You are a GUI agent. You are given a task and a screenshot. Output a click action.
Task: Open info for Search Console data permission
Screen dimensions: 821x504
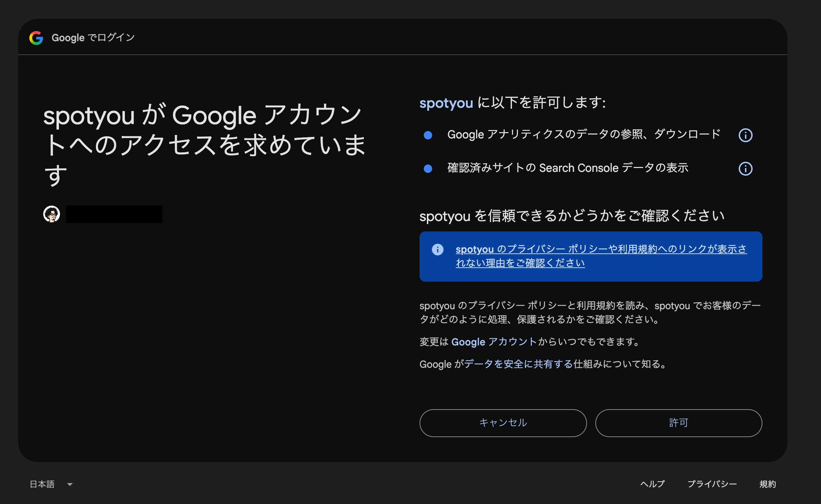coord(745,169)
